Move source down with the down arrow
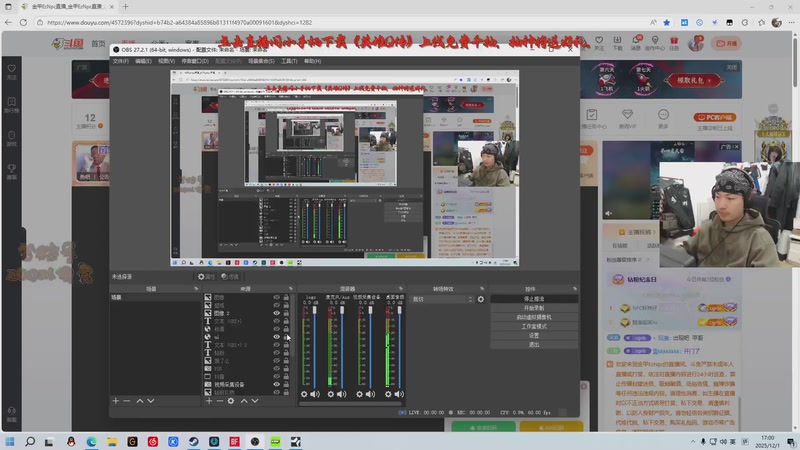The image size is (800, 450). coord(255,401)
